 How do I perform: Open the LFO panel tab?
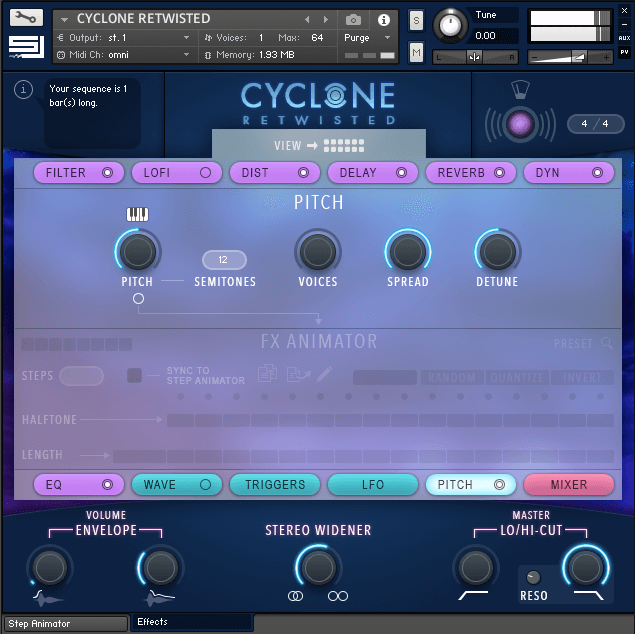[373, 485]
